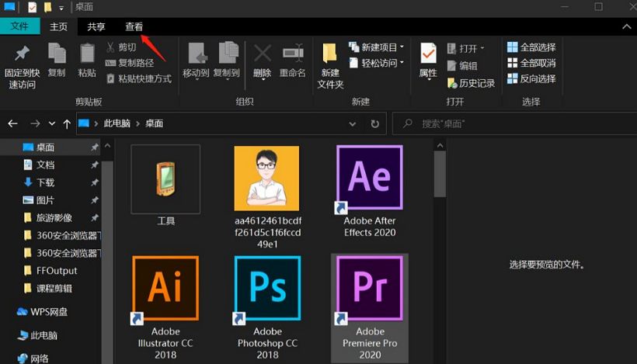637x364 pixels.
Task: Expand the New Item dropdown
Action: [x=376, y=47]
